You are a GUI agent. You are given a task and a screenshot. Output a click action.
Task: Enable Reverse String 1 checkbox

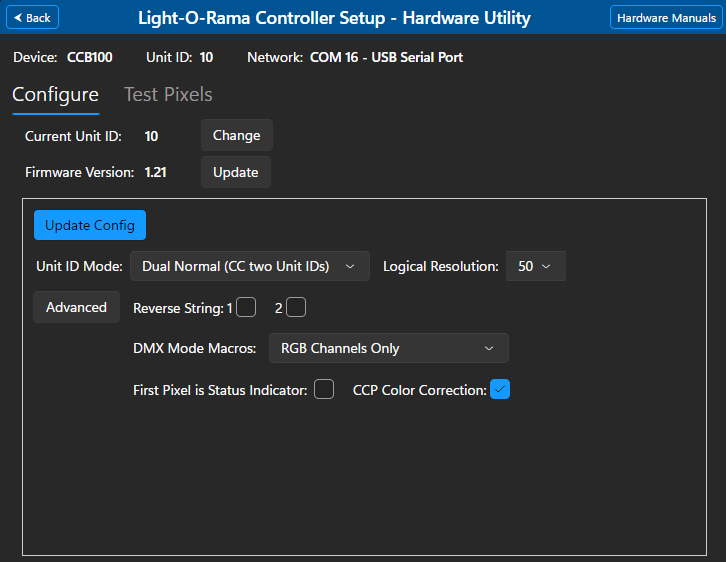tap(246, 308)
